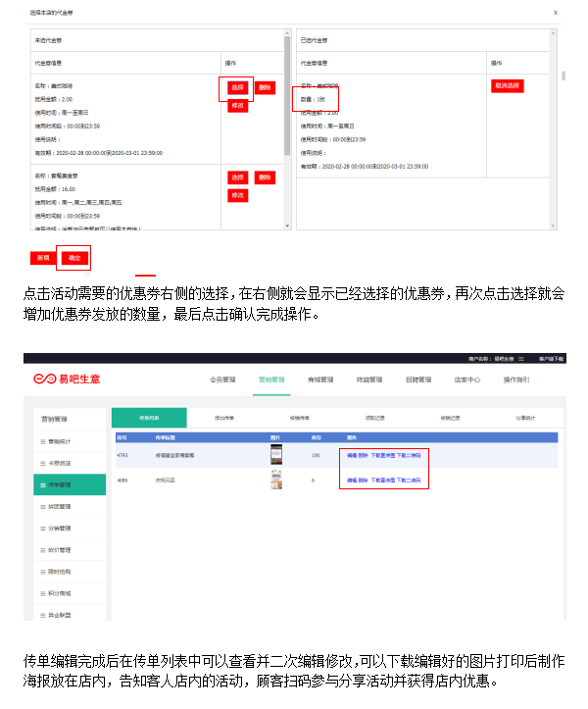Viewport: 588px width, 709px height.
Task: Click the 取消选择 button in selected coupons
Action: 508,86
